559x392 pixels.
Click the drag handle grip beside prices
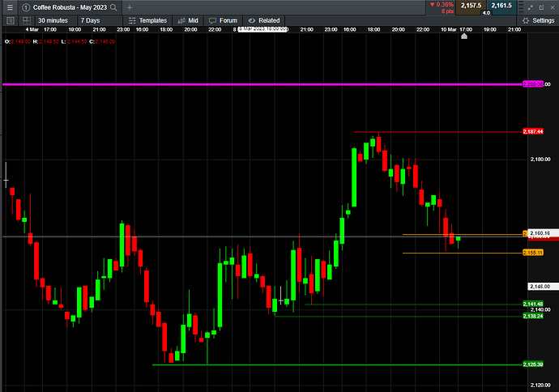521,7
